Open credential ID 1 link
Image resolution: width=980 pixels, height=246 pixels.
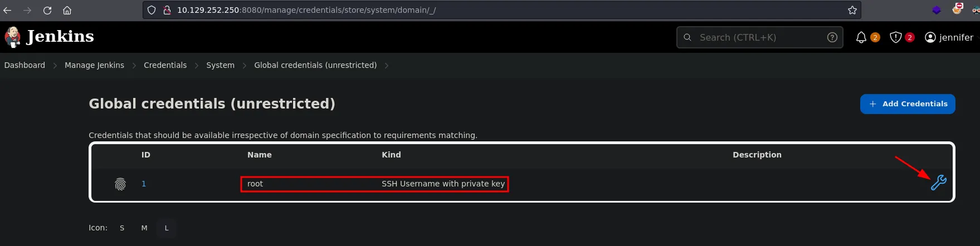(144, 184)
